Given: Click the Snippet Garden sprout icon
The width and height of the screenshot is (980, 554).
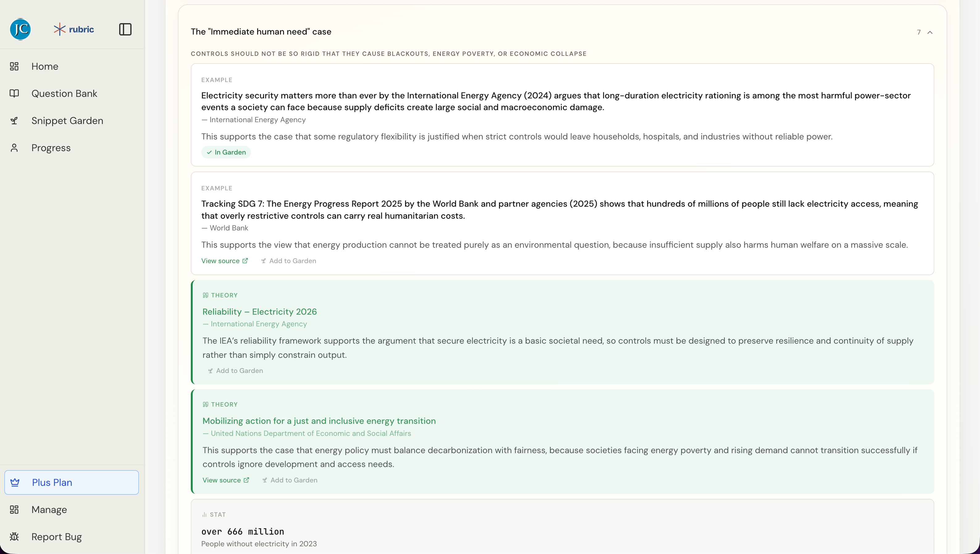Looking at the screenshot, I should click(14, 121).
